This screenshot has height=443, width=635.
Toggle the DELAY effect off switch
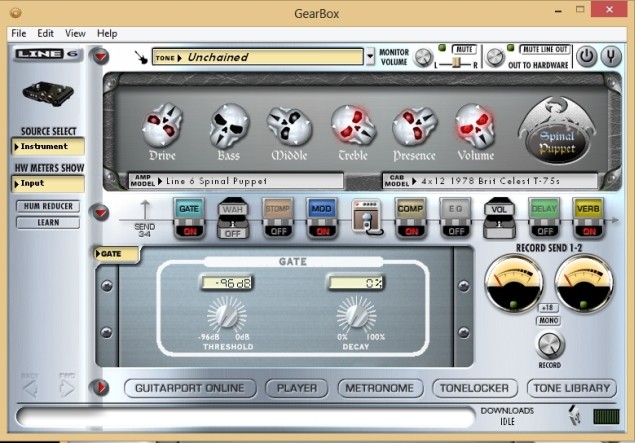click(x=544, y=231)
